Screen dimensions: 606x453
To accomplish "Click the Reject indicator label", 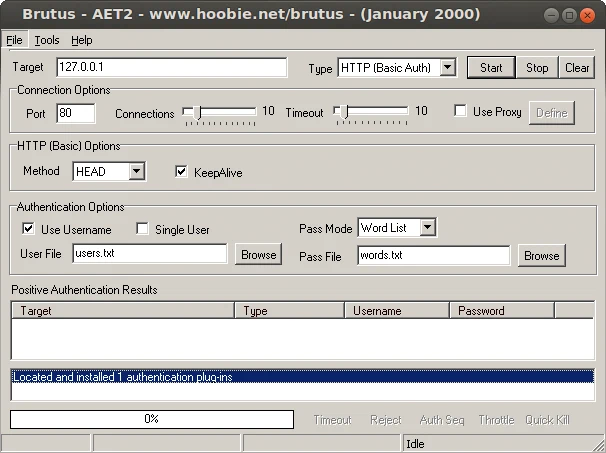I will click(386, 420).
